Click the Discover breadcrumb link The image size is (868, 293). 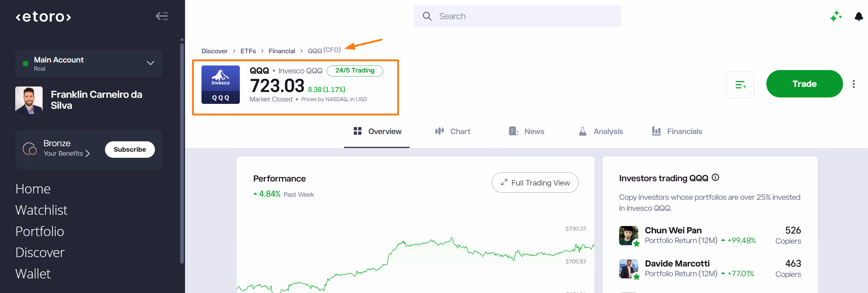coord(214,51)
